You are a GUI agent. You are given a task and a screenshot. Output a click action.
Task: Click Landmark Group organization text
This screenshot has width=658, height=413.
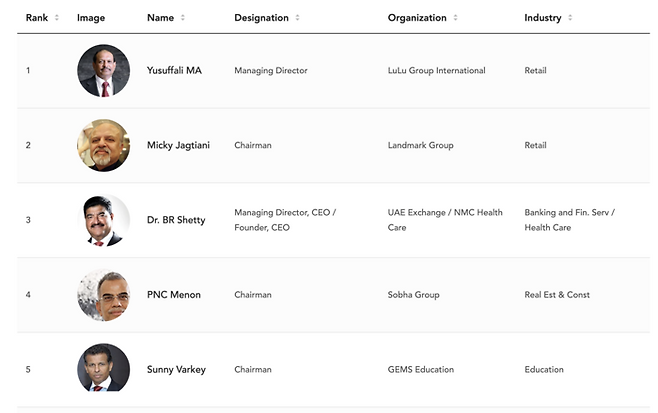tap(420, 146)
